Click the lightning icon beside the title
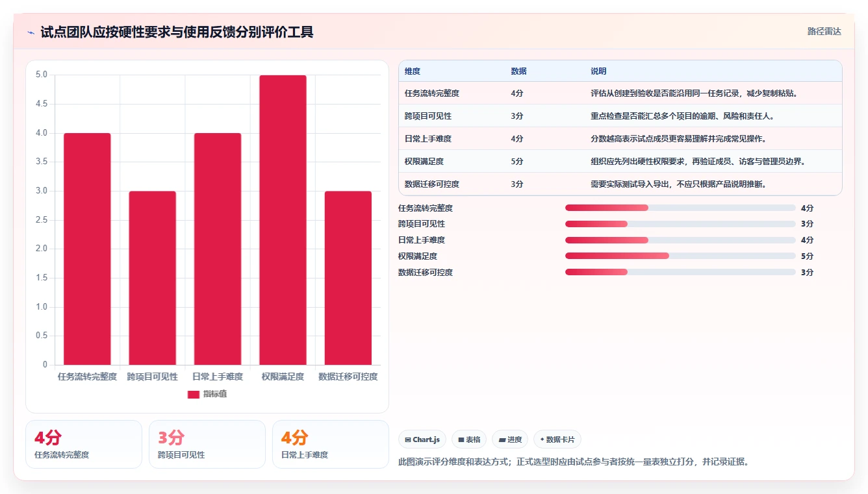The image size is (868, 494). click(x=31, y=32)
